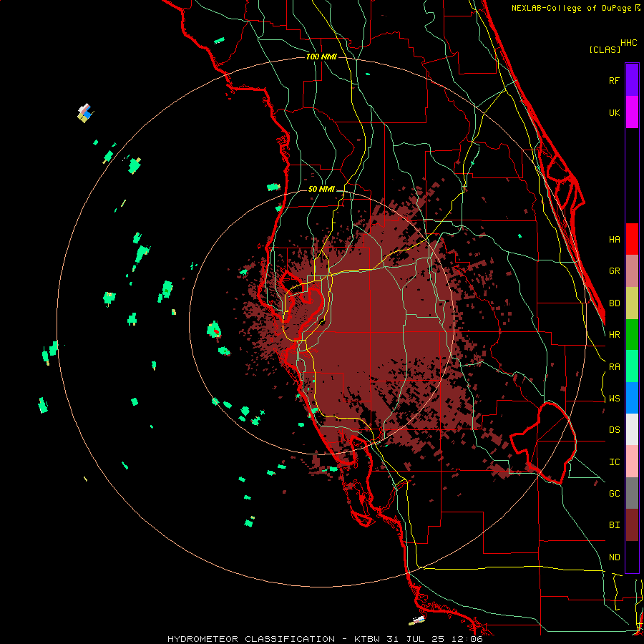Image resolution: width=644 pixels, height=644 pixels.
Task: Click the 'HR' legend label
Action: click(614, 335)
